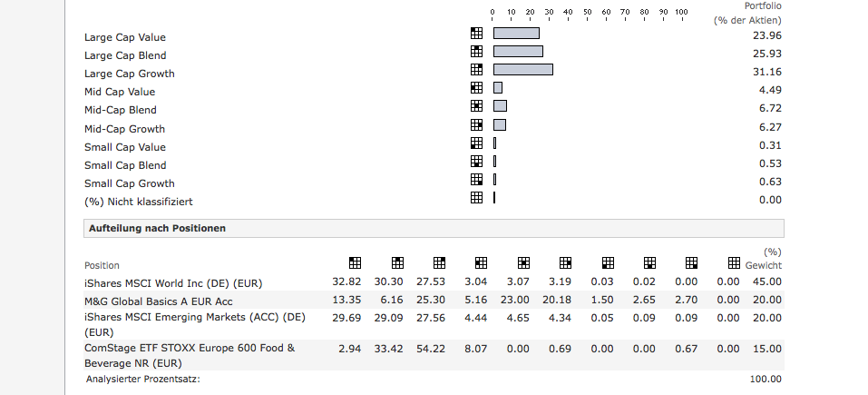Open the Small Cap Growth style box icon
This screenshot has height=395, width=868.
(x=477, y=179)
